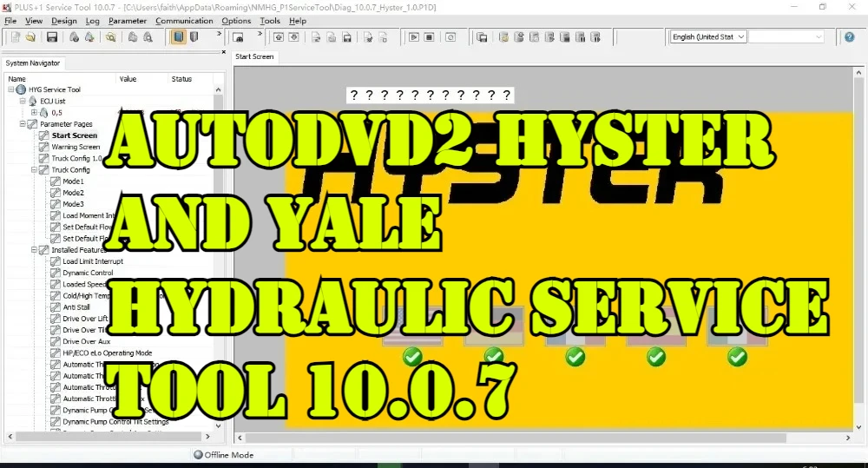Image resolution: width=868 pixels, height=468 pixels.
Task: Collapse the Installed Features node
Action: tap(35, 250)
